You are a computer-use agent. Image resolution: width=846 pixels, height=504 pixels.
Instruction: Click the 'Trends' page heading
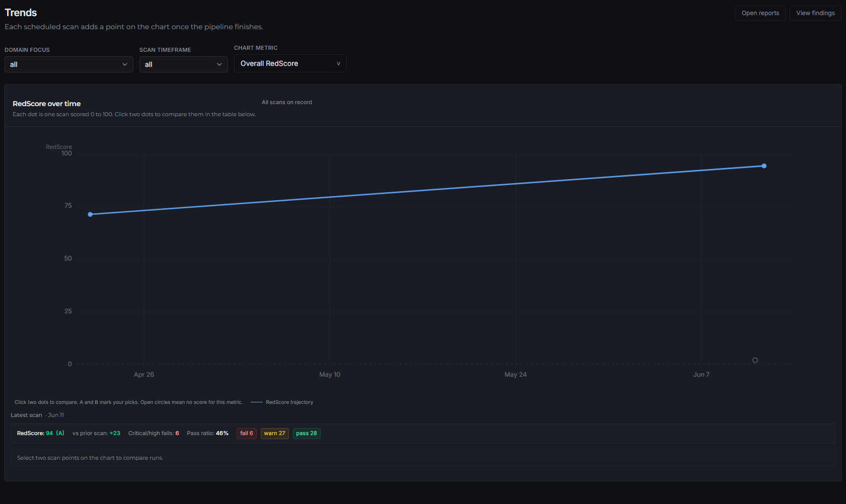[x=21, y=13]
